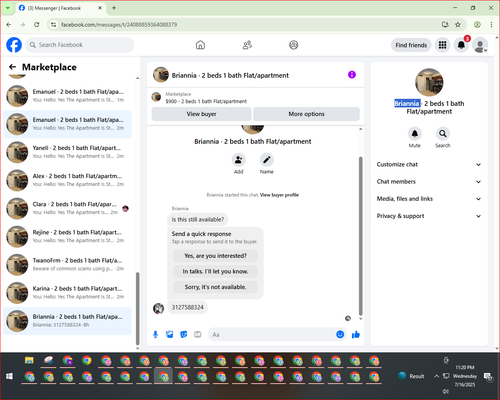The width and height of the screenshot is (500, 400).
Task: Attach a photo file icon
Action: coord(170,334)
